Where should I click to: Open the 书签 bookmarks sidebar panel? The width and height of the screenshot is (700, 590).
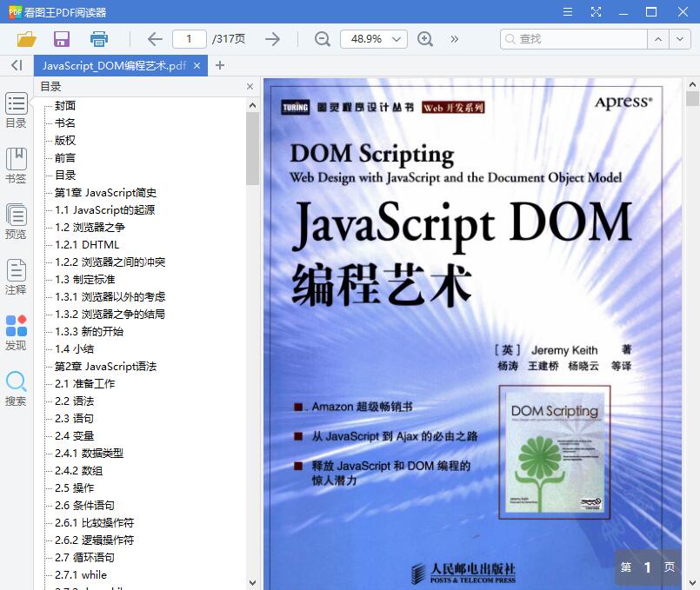point(16,166)
